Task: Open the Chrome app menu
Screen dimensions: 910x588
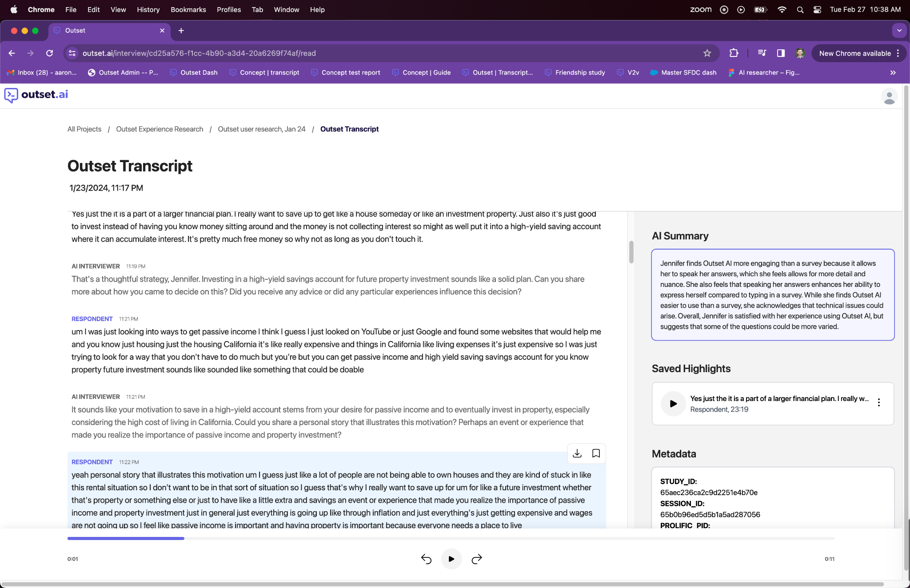Action: 41,9
